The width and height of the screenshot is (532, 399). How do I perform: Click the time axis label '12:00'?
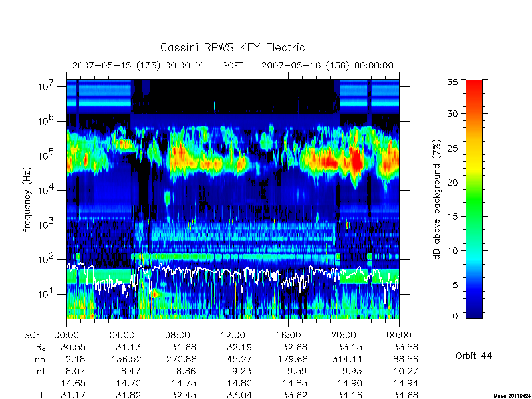233,335
